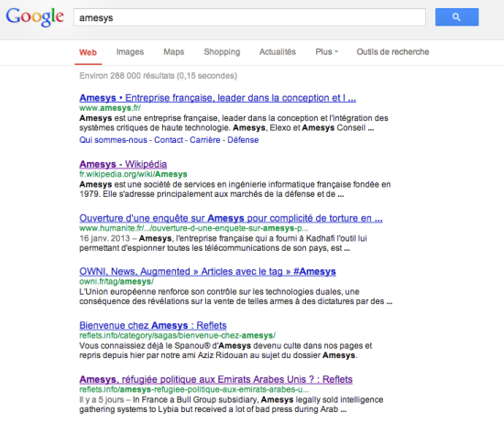The image size is (504, 423).
Task: Open the Ouverture d'une enquête sur Amesys result
Action: (x=231, y=218)
